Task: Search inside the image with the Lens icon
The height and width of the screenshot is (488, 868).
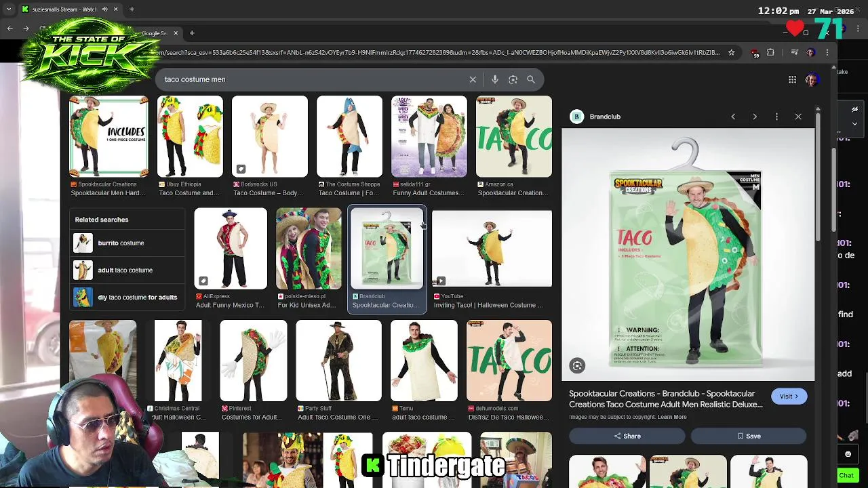Action: coord(577,366)
